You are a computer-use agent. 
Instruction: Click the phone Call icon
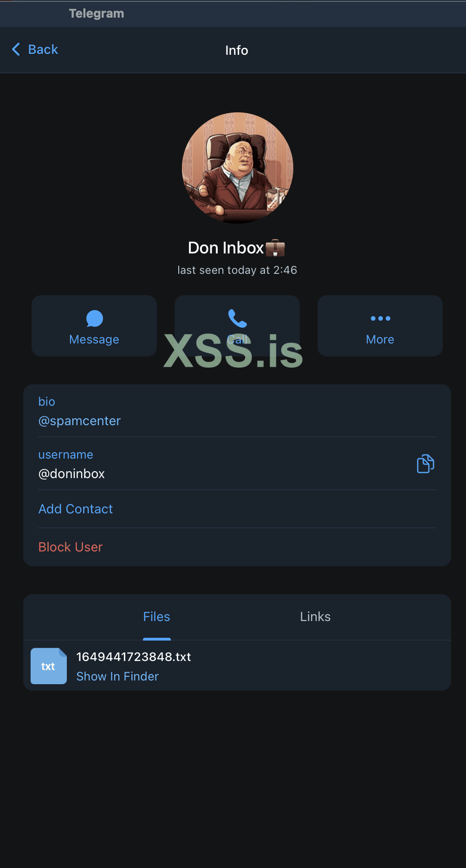pyautogui.click(x=237, y=318)
